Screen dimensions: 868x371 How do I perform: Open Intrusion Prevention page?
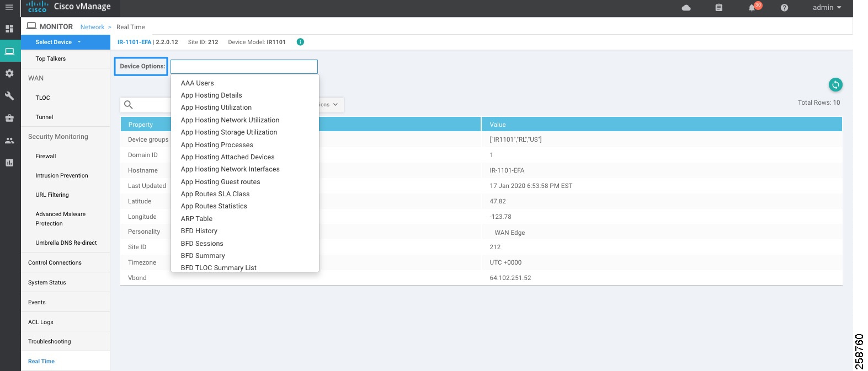[x=62, y=175]
